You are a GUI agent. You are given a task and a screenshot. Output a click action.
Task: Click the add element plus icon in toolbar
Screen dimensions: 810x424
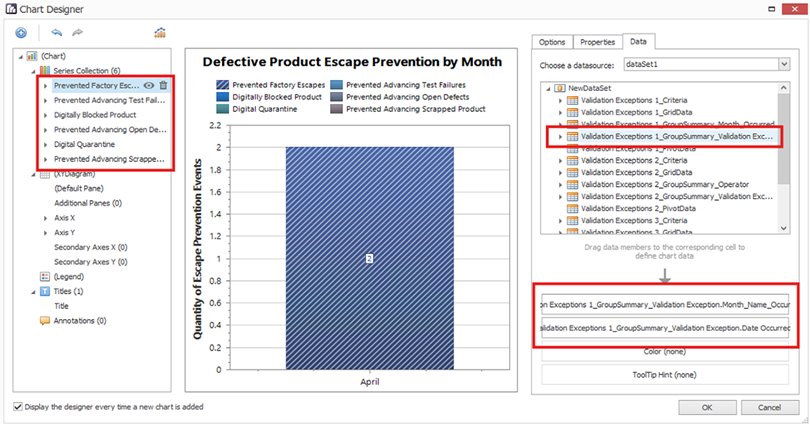(21, 32)
